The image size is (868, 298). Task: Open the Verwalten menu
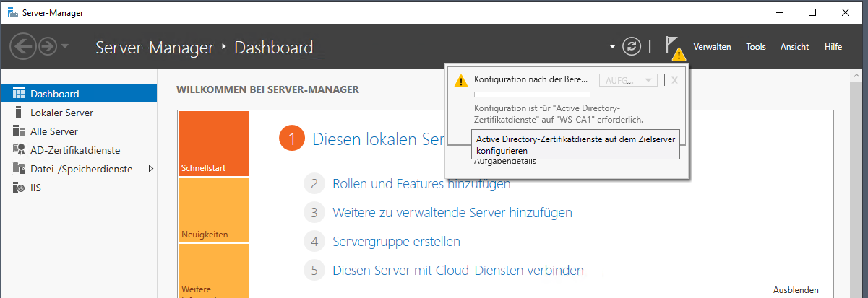click(x=712, y=47)
